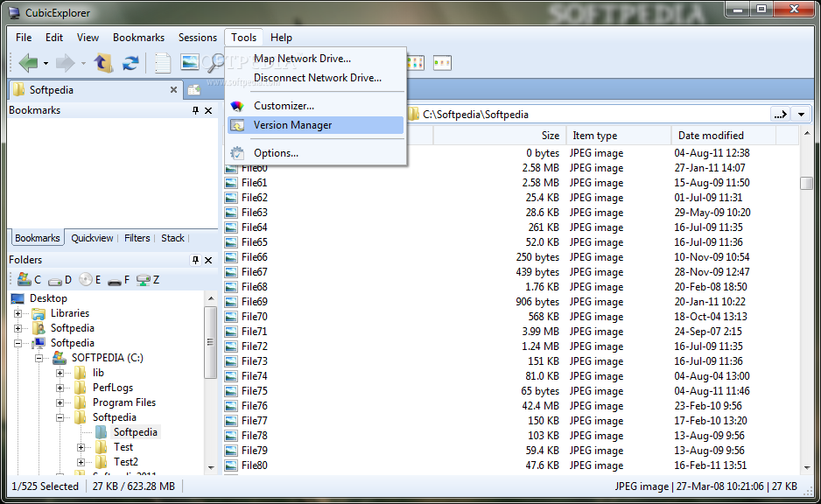This screenshot has height=504, width=821.
Task: Select the File80 row
Action: tap(511, 465)
